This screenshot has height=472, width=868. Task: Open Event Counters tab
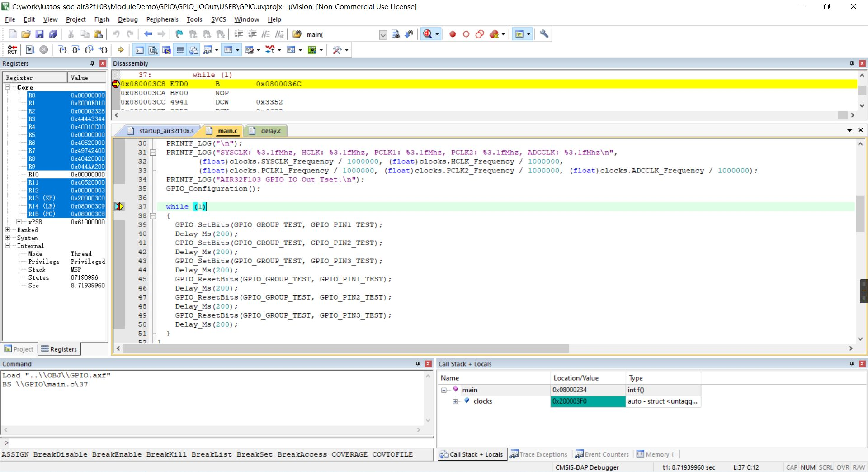pos(602,454)
